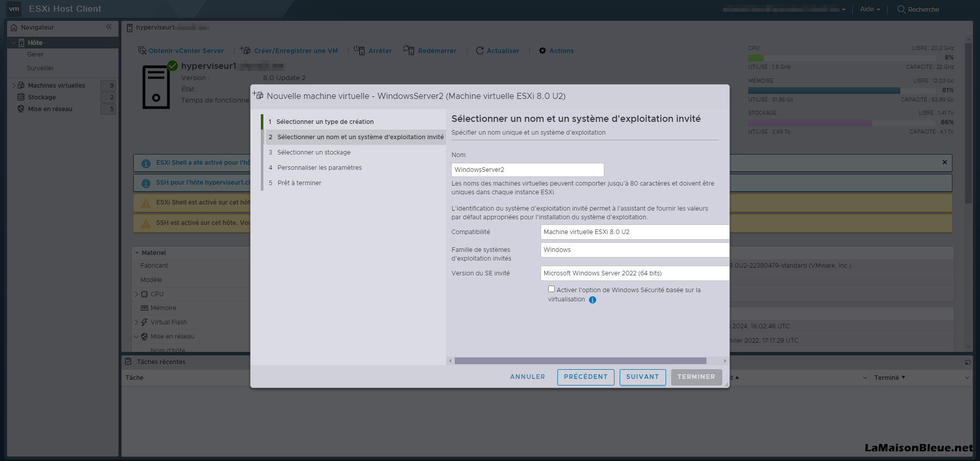The width and height of the screenshot is (980, 461).
Task: Open the Famille de systèmes d'exploitation dropdown
Action: point(634,250)
